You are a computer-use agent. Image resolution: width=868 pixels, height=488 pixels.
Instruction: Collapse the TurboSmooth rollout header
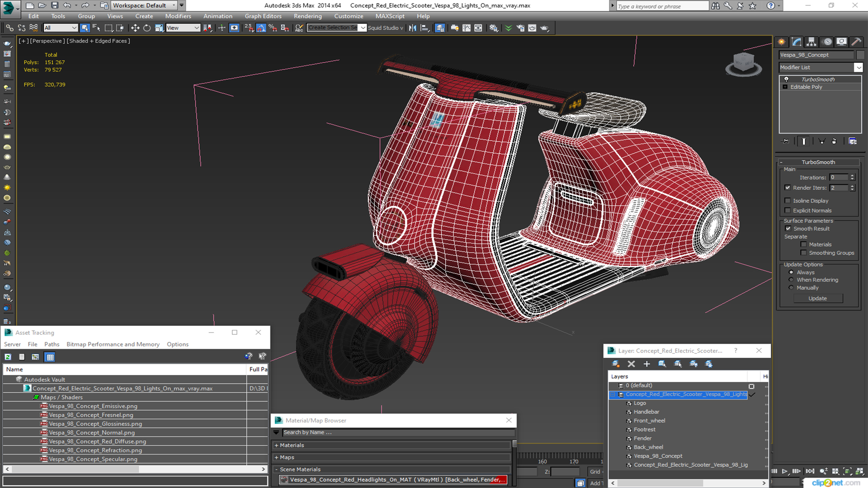click(x=818, y=162)
